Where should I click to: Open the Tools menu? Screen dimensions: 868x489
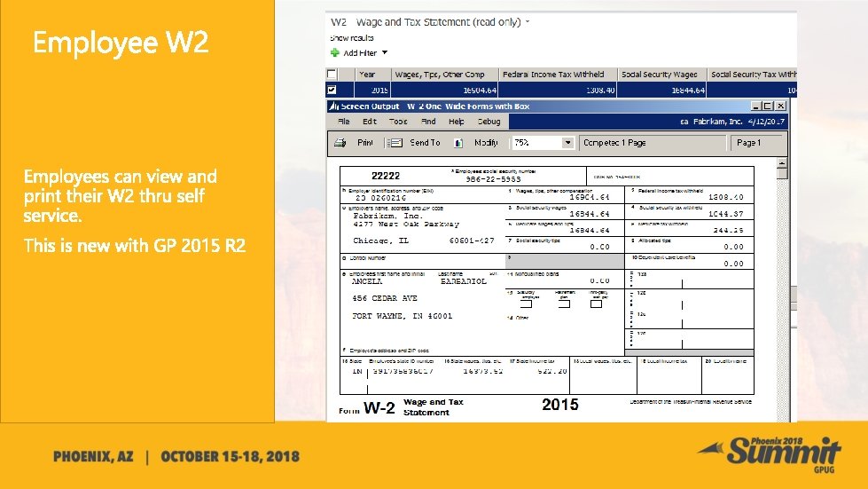click(x=397, y=122)
